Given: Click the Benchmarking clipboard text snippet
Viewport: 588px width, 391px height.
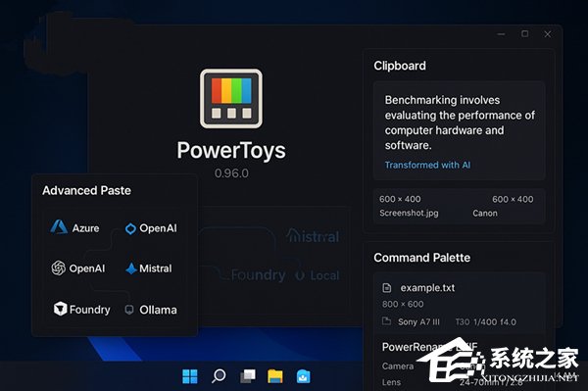Looking at the screenshot, I should [x=460, y=122].
